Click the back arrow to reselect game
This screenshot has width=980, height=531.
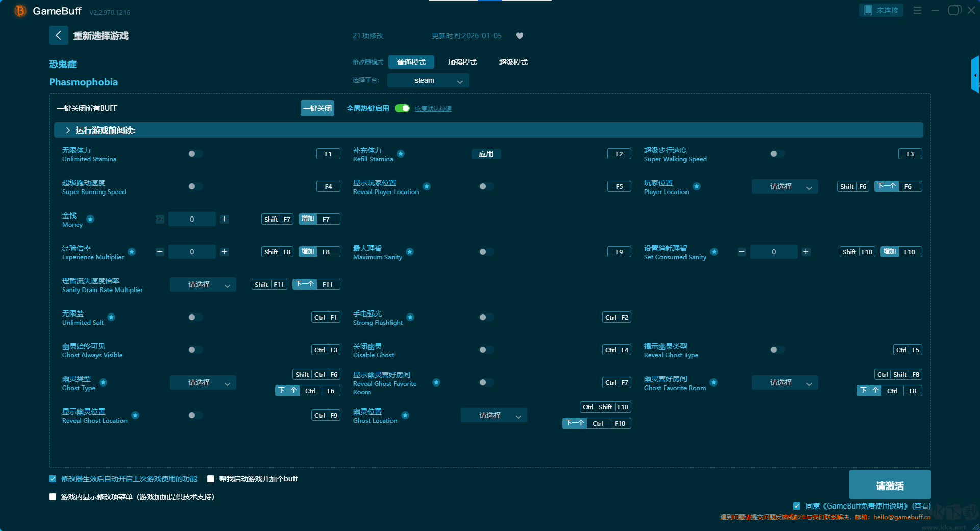tap(58, 35)
